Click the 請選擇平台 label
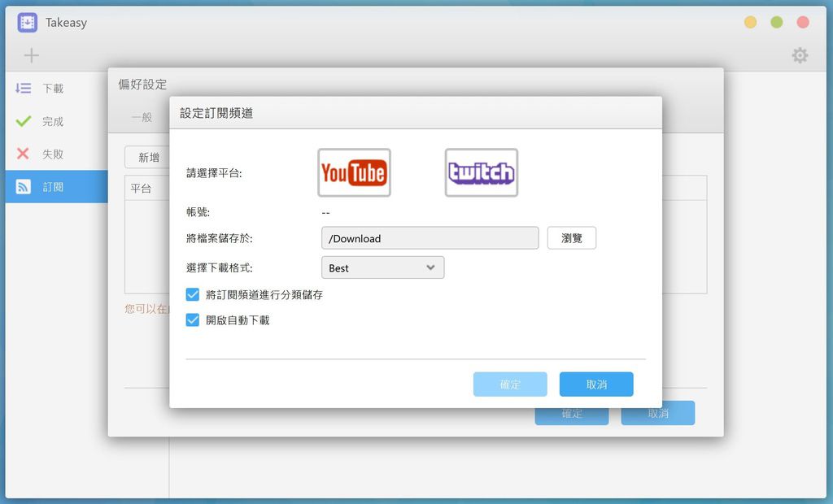The image size is (833, 504). coord(214,173)
